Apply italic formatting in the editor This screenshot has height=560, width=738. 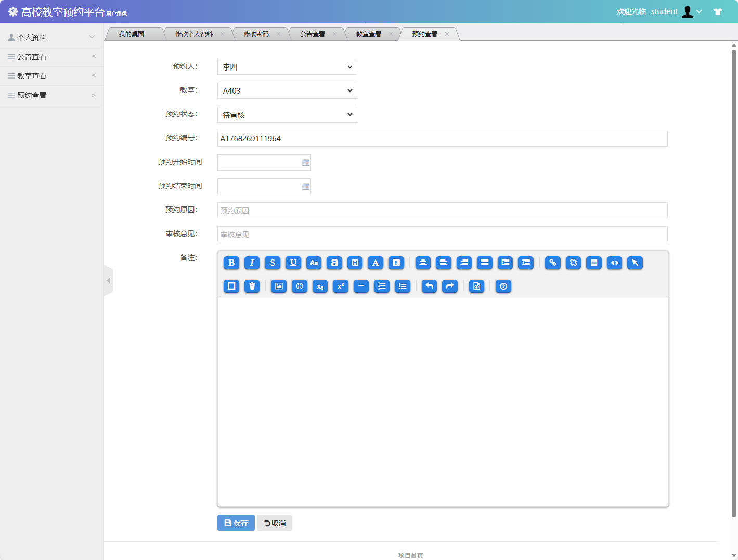coord(252,263)
